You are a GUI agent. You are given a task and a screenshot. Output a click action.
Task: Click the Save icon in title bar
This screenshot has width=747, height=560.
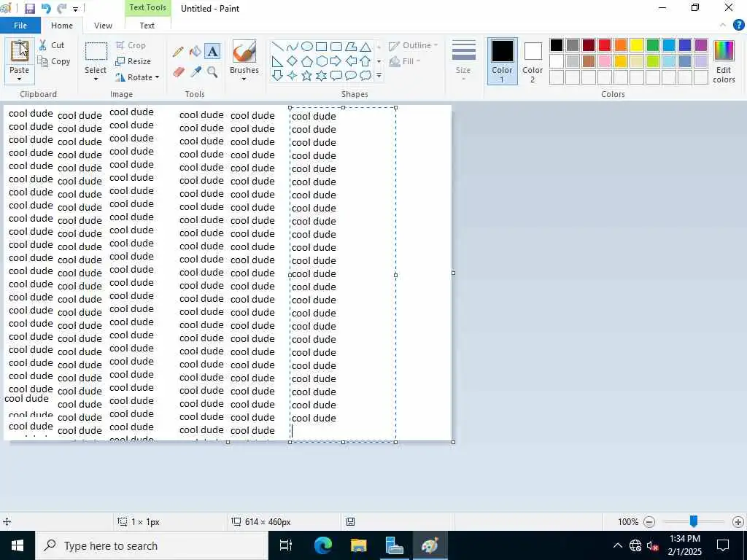point(30,9)
